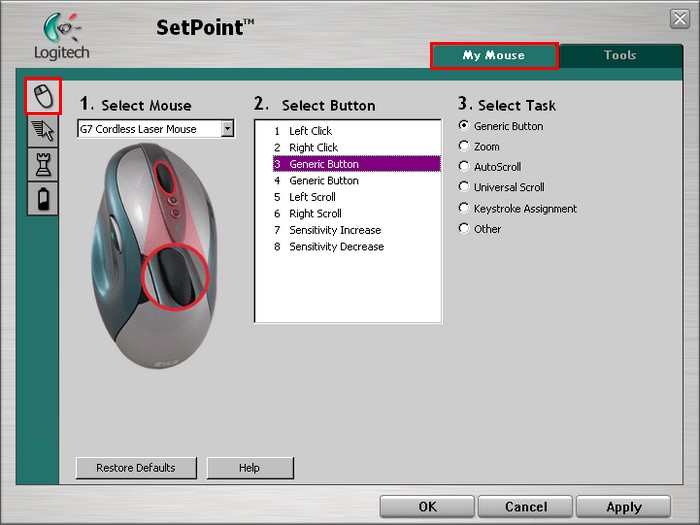Click Cancel to discard changes
700x525 pixels.
click(x=525, y=507)
